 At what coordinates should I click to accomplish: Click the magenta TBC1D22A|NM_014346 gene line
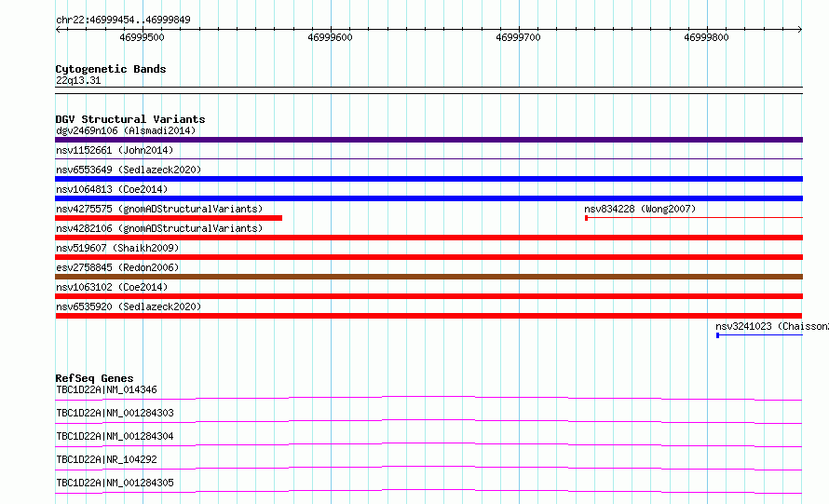428,398
